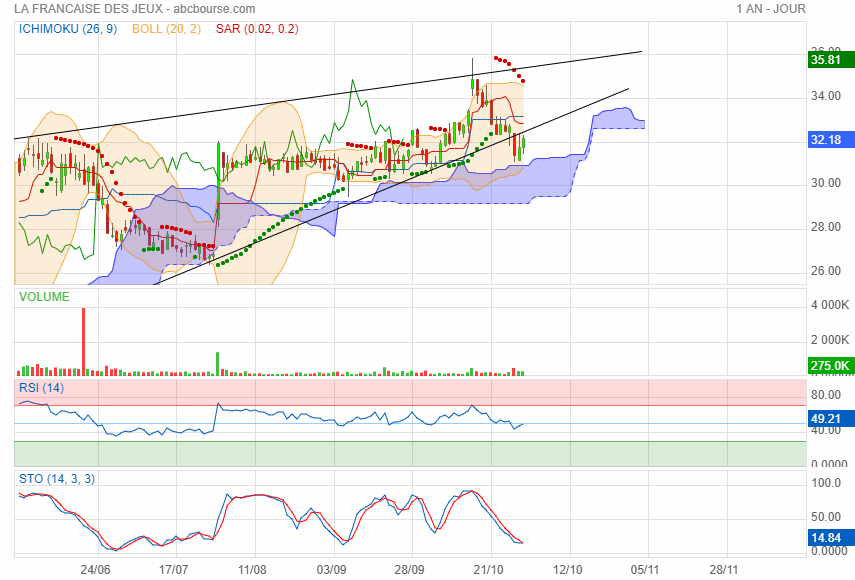855x580 pixels.
Task: Click the red RSI overbought zone band
Action: tap(410, 390)
